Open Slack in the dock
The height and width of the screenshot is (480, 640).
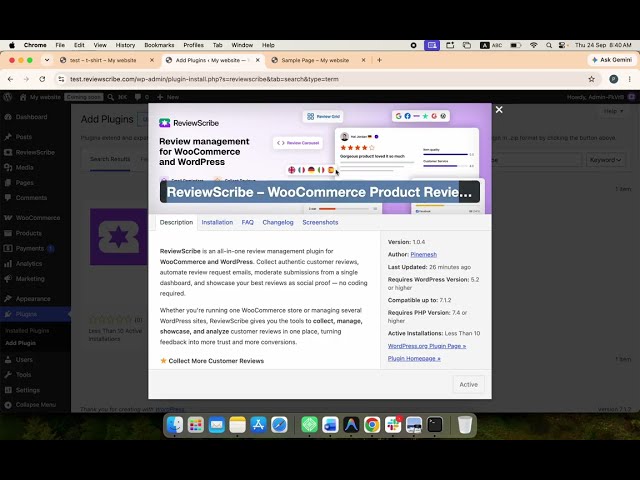click(x=393, y=425)
